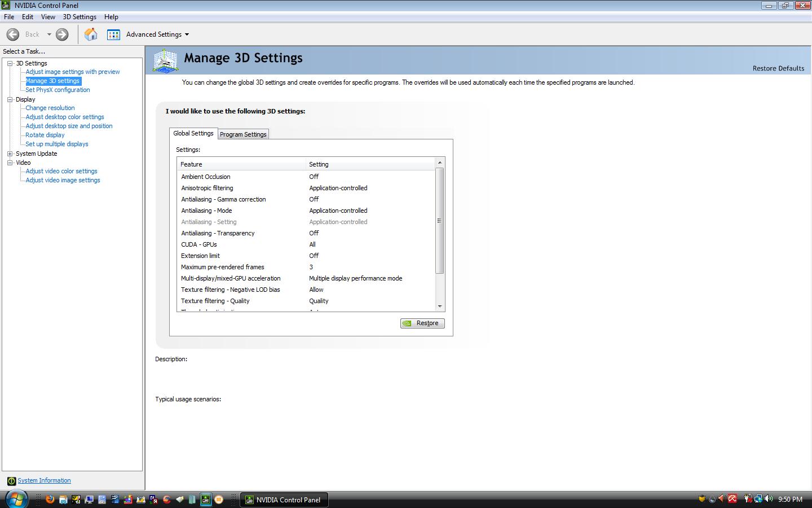Select the Anisotropic filtering row

tap(306, 188)
